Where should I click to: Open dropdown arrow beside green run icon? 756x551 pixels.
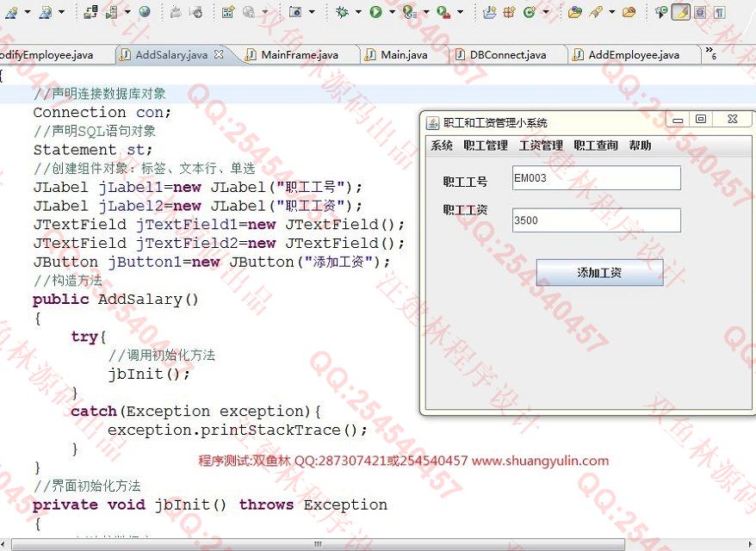coord(392,12)
